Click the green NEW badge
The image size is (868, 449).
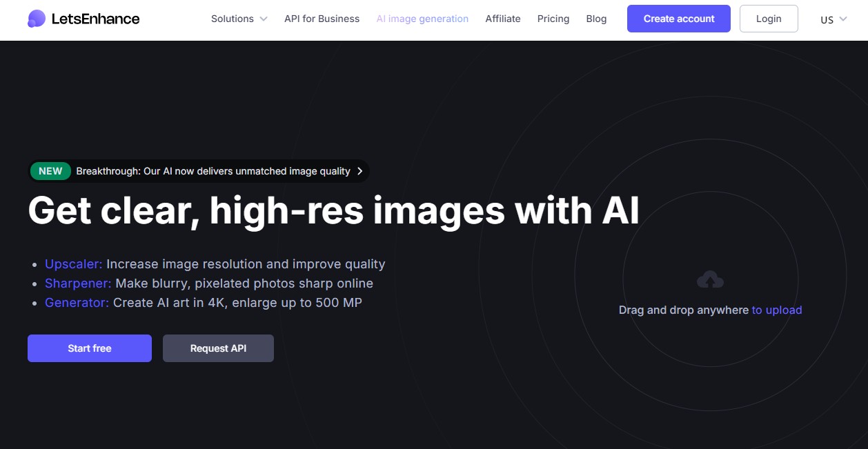coord(50,171)
